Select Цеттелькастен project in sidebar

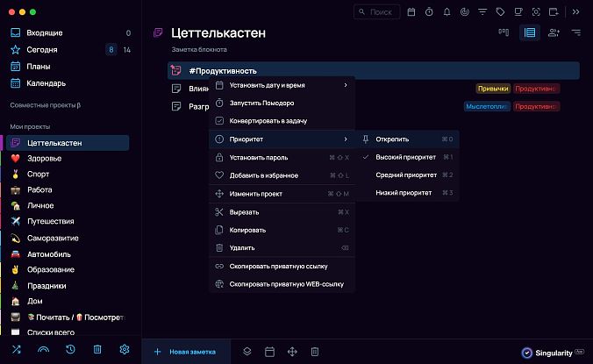coord(68,143)
